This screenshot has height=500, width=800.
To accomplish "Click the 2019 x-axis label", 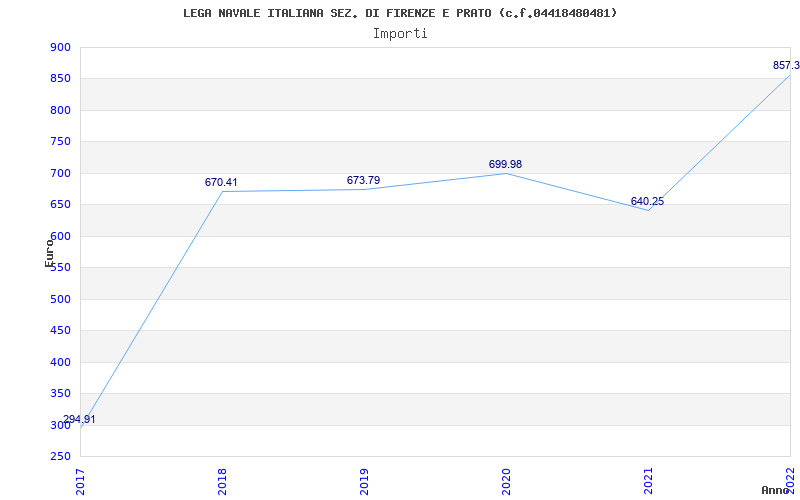I will tap(364, 481).
